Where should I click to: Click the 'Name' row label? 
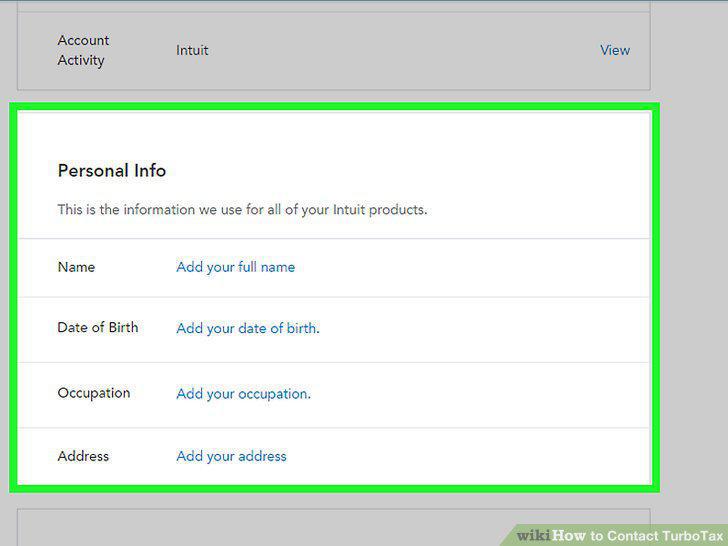76,267
